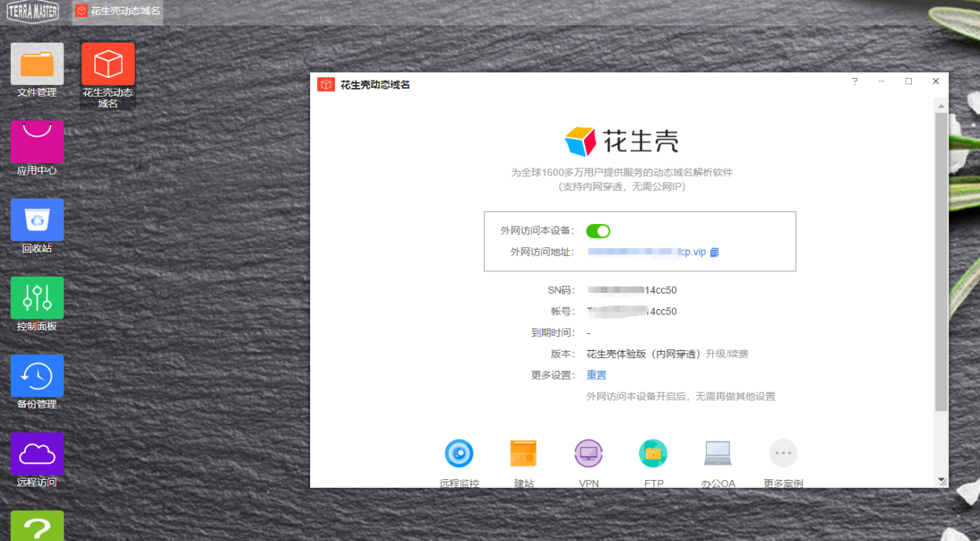Click the red app icon in window title bar
The height and width of the screenshot is (541, 980).
326,84
